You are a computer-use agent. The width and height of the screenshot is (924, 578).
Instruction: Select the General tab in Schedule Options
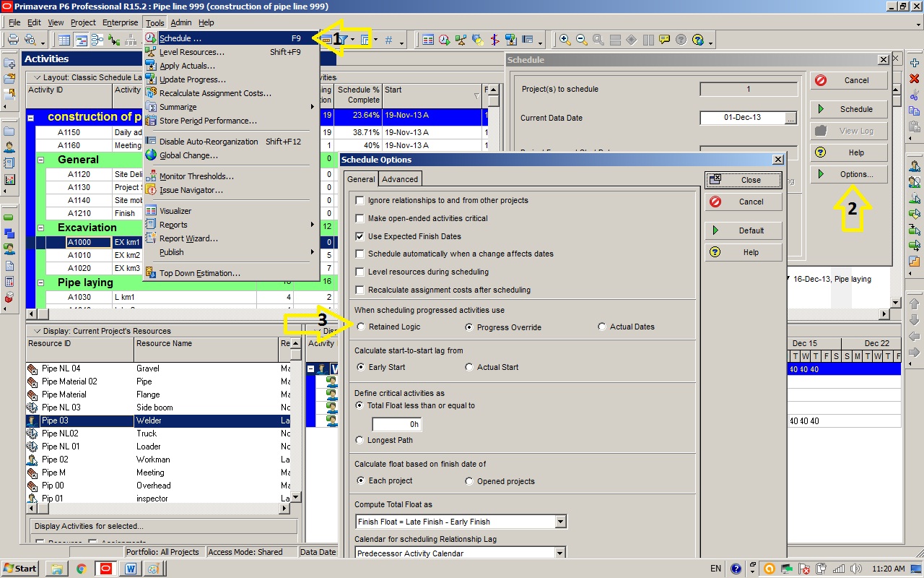tap(360, 179)
